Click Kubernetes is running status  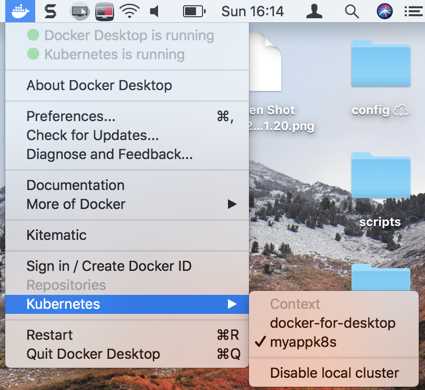pyautogui.click(x=127, y=54)
